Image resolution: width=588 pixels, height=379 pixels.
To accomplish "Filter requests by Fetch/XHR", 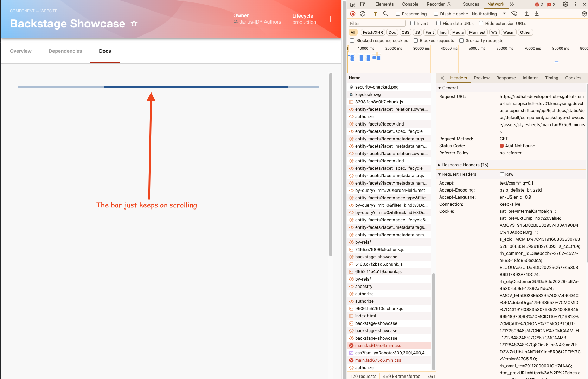I will coord(373,32).
